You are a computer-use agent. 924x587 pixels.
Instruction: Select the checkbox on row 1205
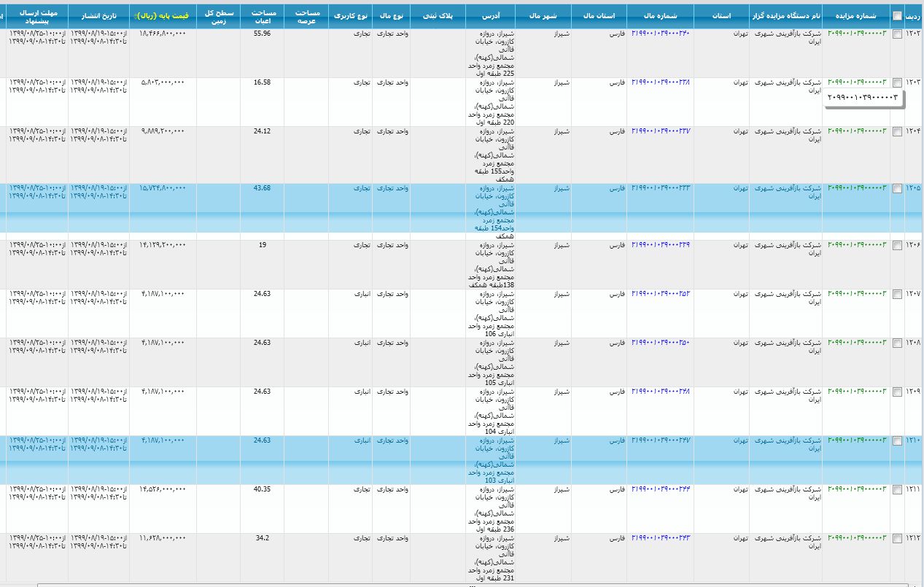(x=897, y=188)
